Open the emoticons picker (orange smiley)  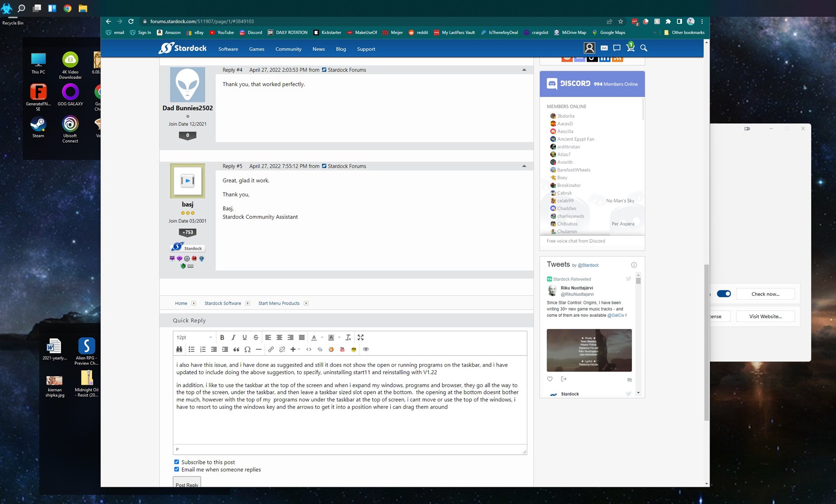[331, 349]
